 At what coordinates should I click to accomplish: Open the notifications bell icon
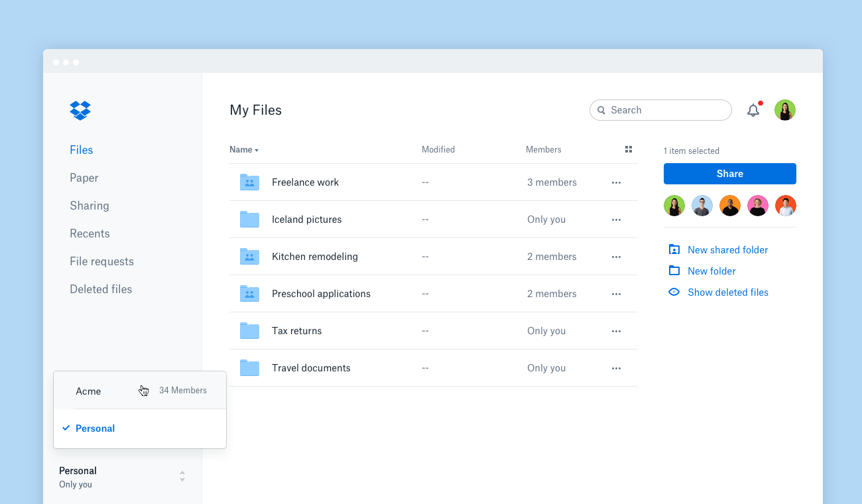(x=753, y=110)
